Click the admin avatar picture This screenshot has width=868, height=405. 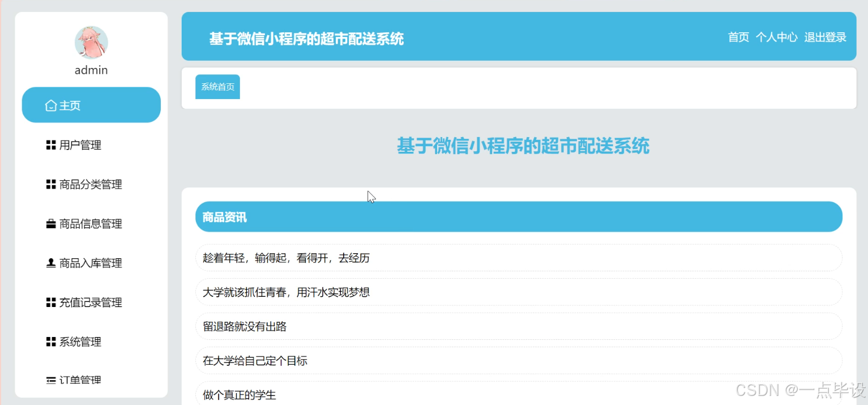[91, 42]
